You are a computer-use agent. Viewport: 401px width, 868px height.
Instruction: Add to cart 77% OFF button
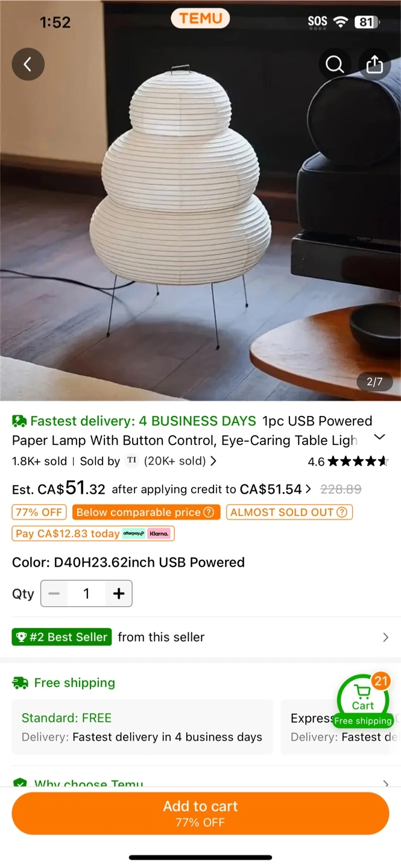[200, 814]
